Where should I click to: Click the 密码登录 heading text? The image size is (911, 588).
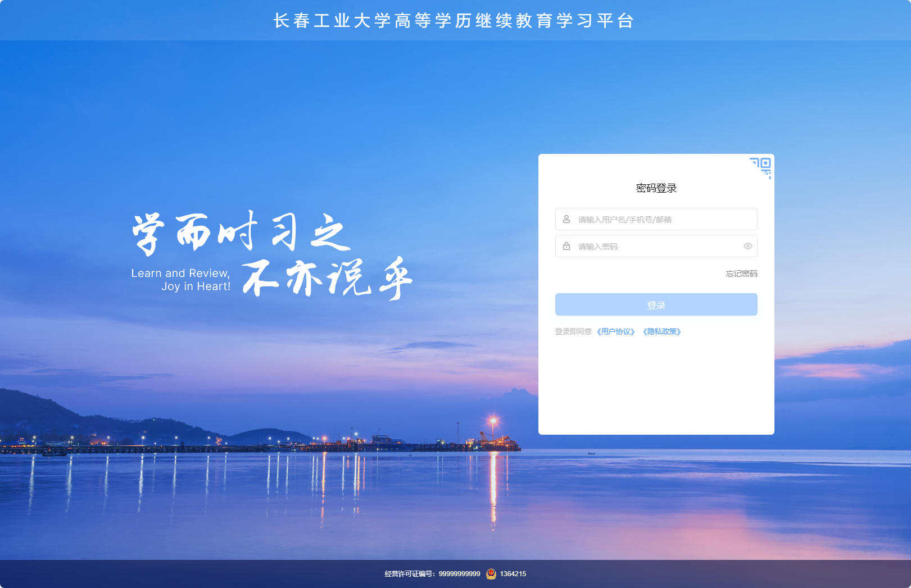pyautogui.click(x=656, y=188)
